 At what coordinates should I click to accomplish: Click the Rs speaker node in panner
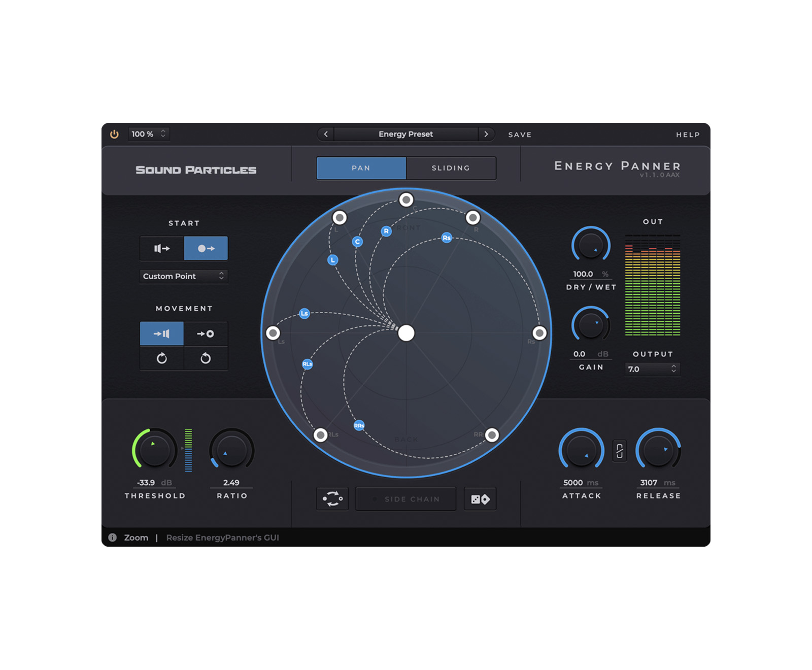tap(447, 238)
